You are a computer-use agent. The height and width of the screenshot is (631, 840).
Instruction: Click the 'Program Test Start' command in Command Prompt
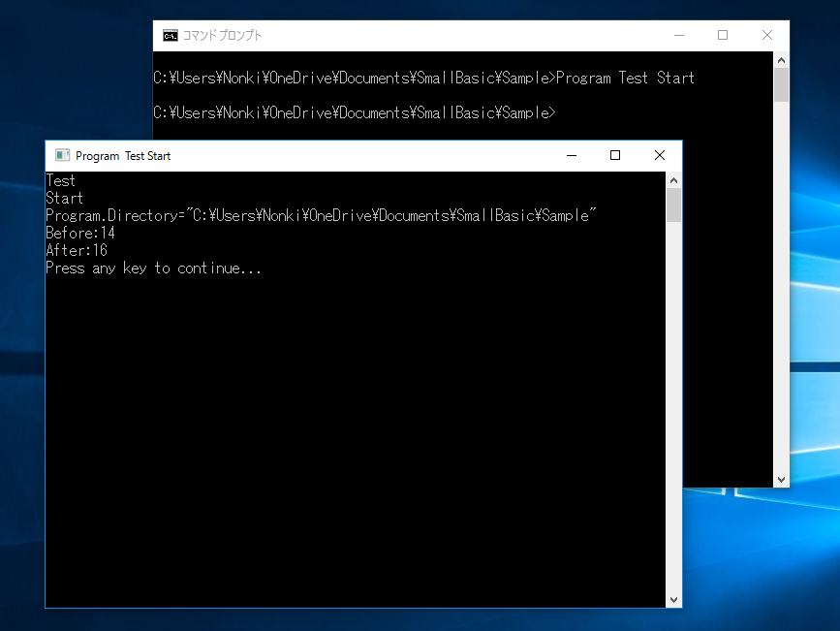(x=625, y=79)
